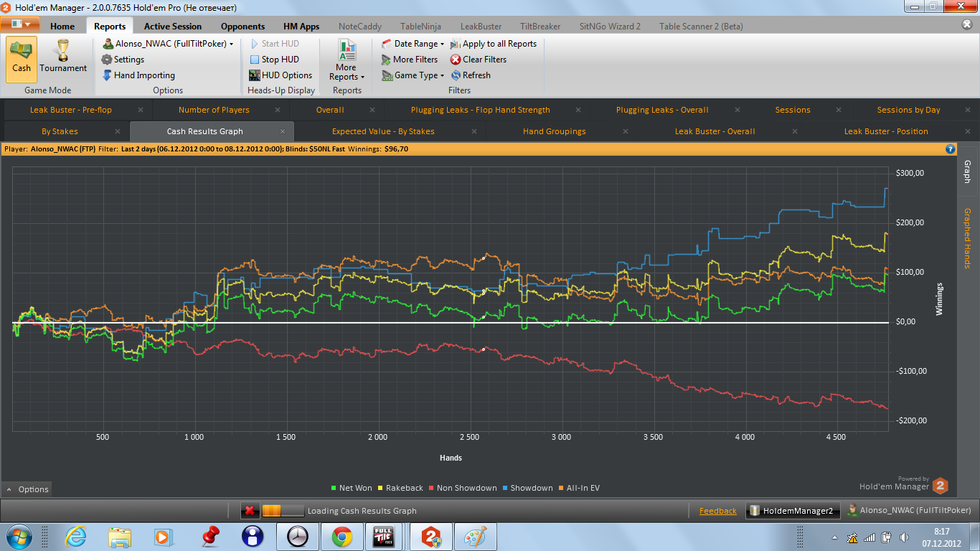Switch to Plugging Leaks - Flop Hand Strength
The width and height of the screenshot is (980, 551).
pos(481,110)
